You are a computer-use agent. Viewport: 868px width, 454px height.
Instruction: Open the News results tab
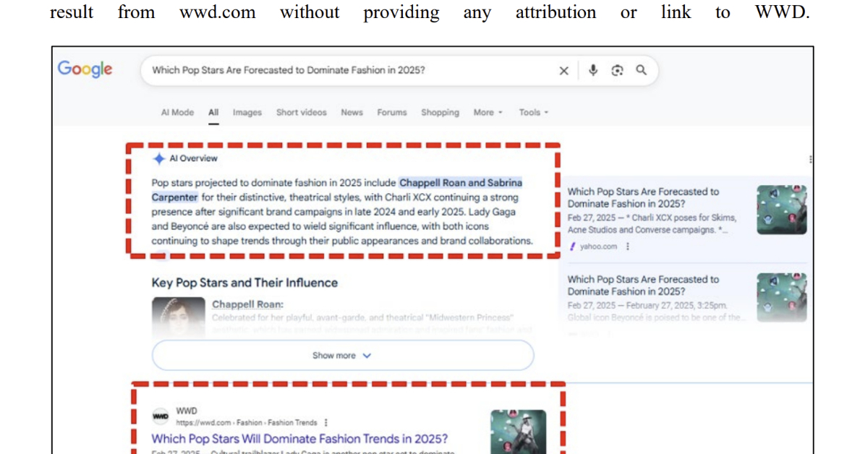[352, 113]
